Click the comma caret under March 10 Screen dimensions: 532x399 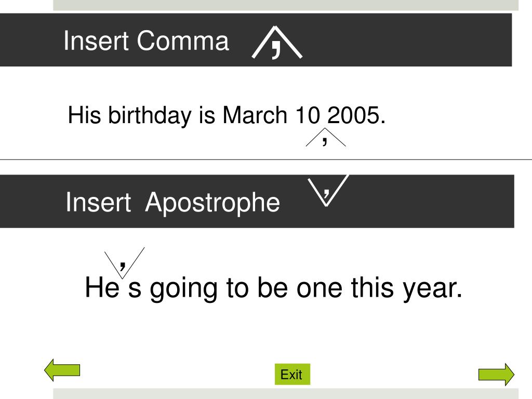[x=326, y=137]
